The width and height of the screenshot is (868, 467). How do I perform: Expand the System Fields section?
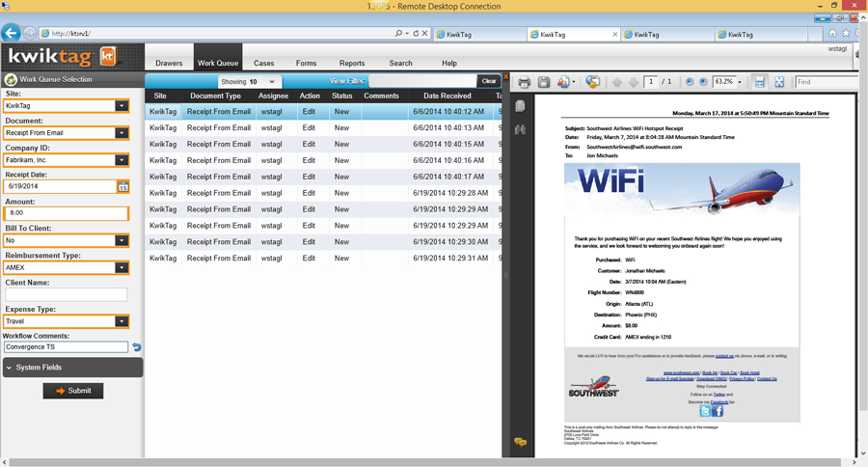tap(72, 368)
